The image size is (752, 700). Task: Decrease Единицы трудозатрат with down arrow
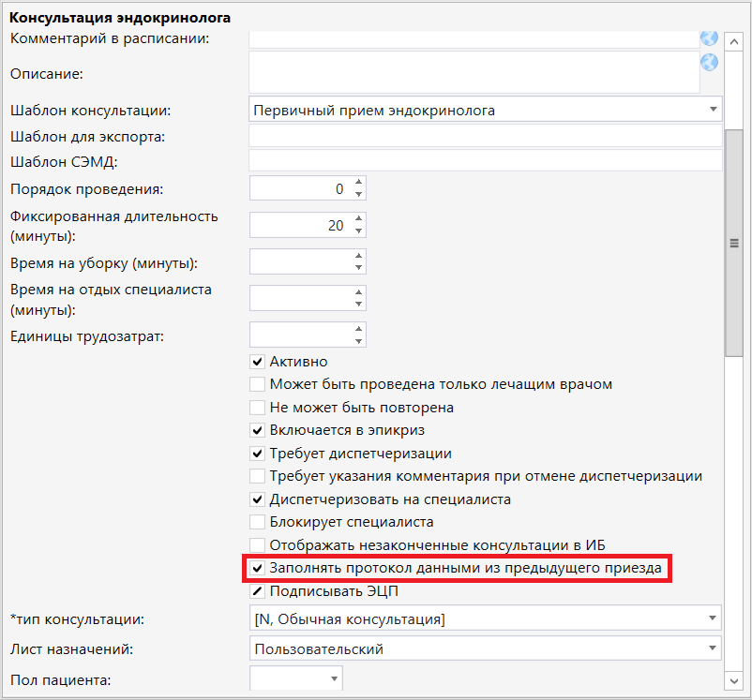click(357, 340)
